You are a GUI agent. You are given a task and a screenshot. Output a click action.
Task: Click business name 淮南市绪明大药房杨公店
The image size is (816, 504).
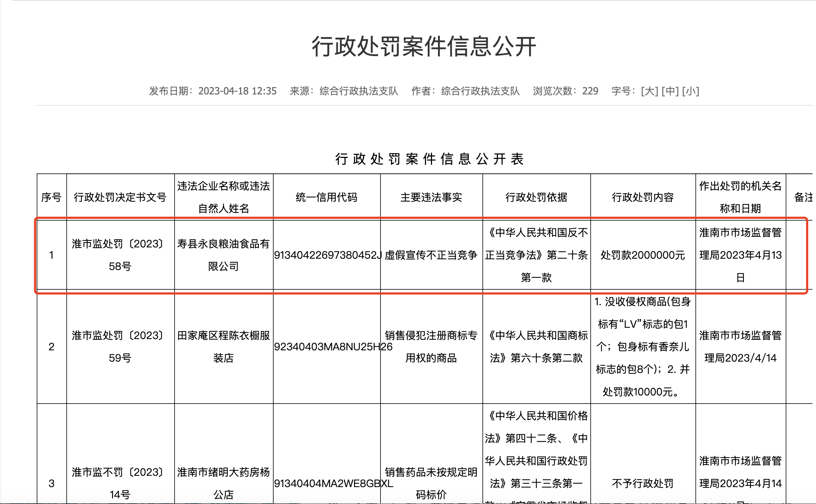pos(224,483)
